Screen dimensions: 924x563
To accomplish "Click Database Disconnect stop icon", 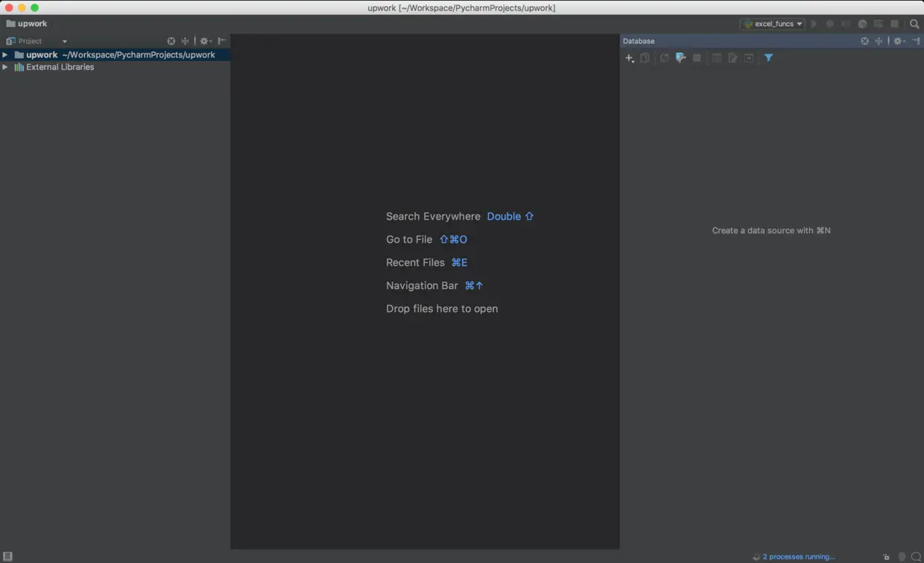I will coord(697,58).
